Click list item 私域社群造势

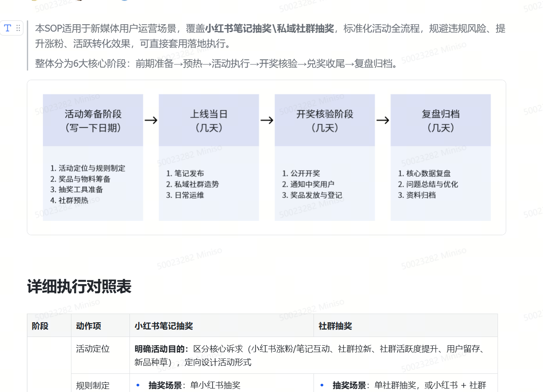193,184
